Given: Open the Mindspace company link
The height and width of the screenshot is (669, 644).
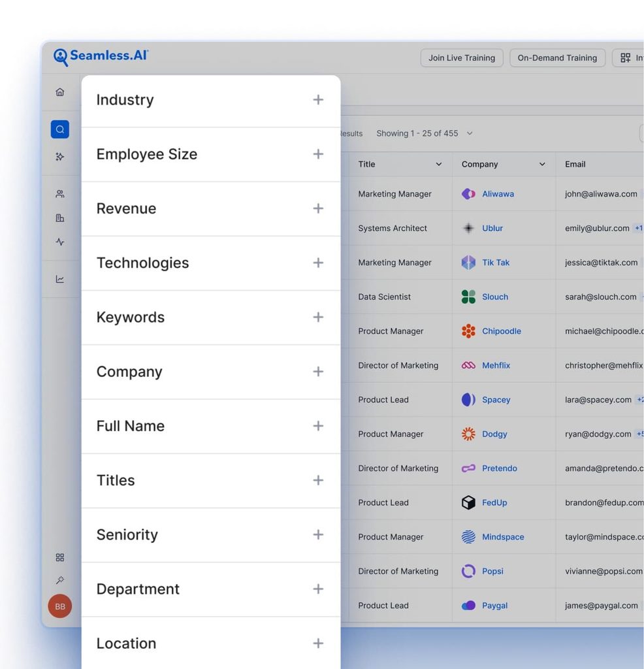Looking at the screenshot, I should (x=503, y=537).
